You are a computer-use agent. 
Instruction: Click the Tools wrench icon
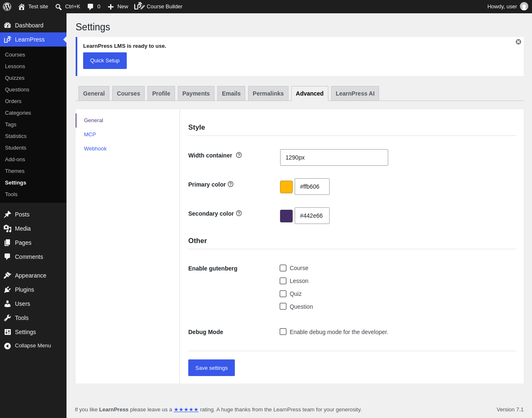[x=7, y=318]
